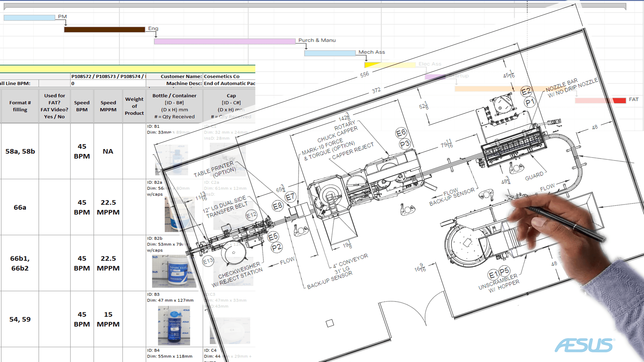Click the pink Purch & Manu bar
The width and height of the screenshot is (644, 362).
click(x=225, y=41)
